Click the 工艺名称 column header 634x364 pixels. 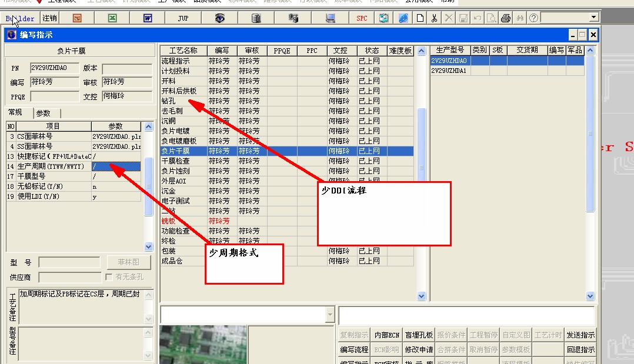pyautogui.click(x=183, y=51)
